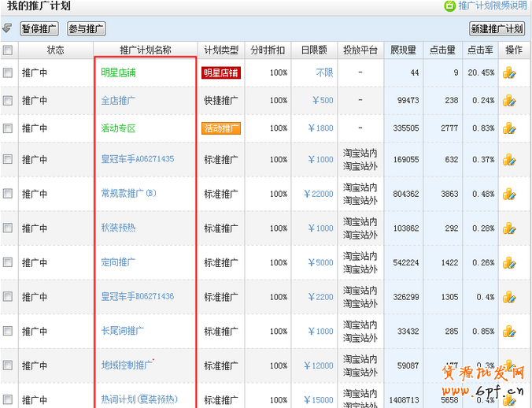Viewport: 532px width, 408px height.
Task: Click the 状态 column header
Action: [56, 50]
